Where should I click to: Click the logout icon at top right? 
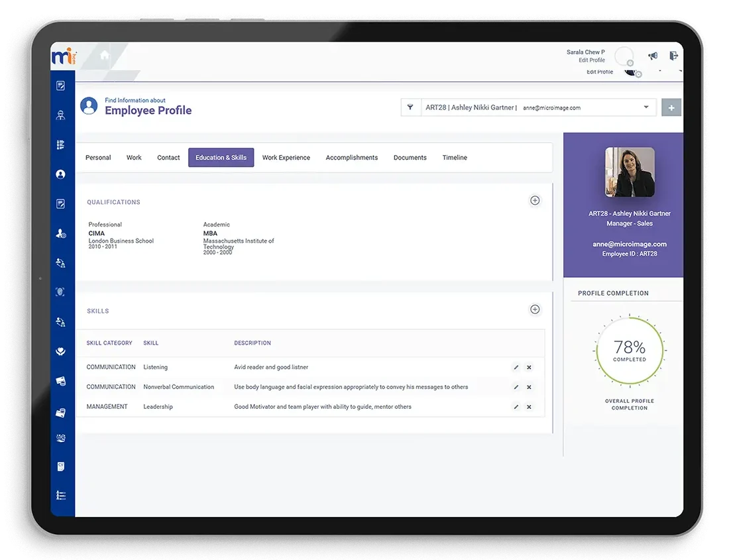click(674, 56)
